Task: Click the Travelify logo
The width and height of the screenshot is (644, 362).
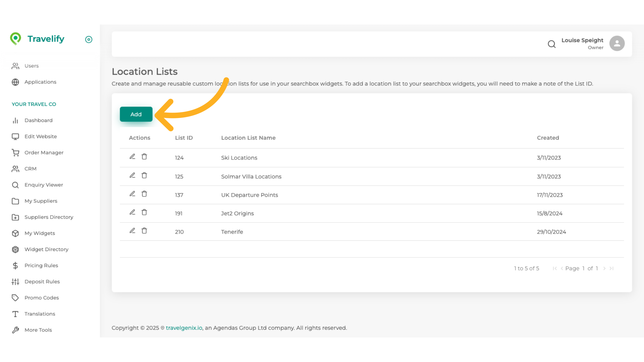Action: point(37,39)
